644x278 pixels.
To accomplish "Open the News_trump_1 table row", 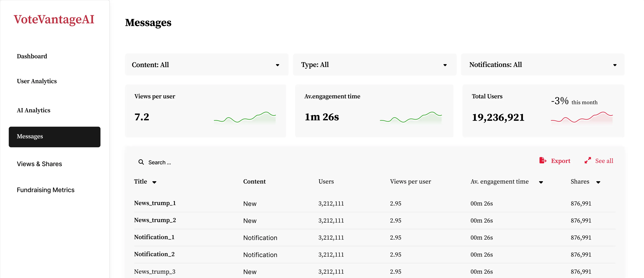I will pos(155,203).
